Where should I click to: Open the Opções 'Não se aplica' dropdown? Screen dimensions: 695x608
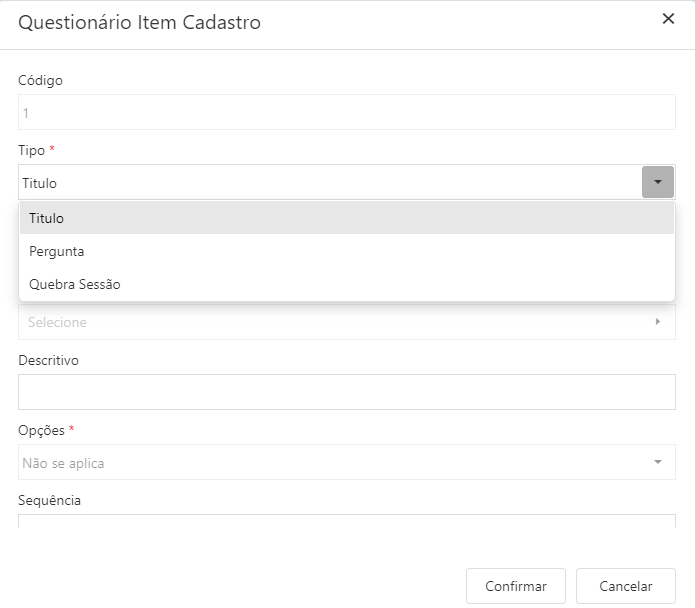click(335, 463)
